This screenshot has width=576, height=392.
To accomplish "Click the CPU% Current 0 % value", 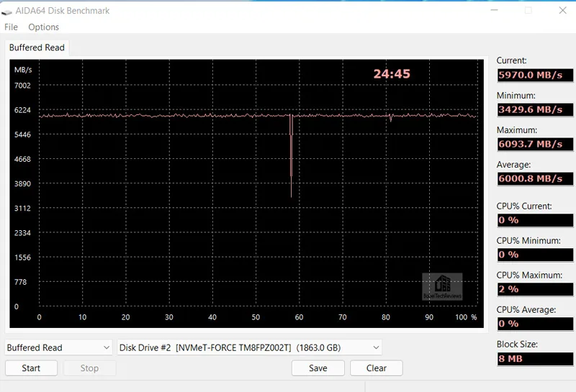I will tap(535, 220).
